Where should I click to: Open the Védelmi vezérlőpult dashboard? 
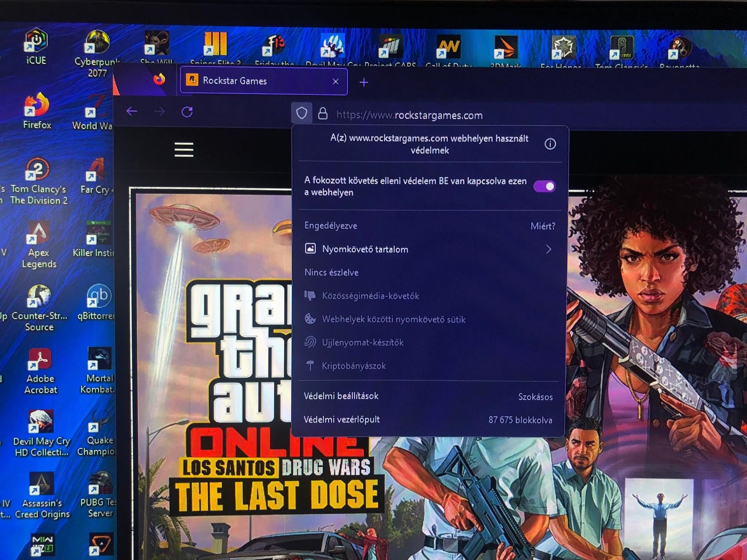point(342,419)
